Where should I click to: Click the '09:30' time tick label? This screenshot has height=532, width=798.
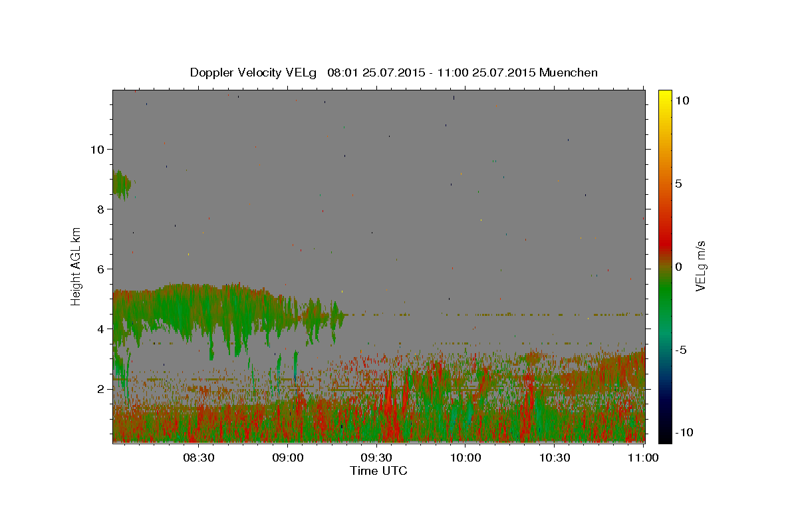pyautogui.click(x=377, y=458)
